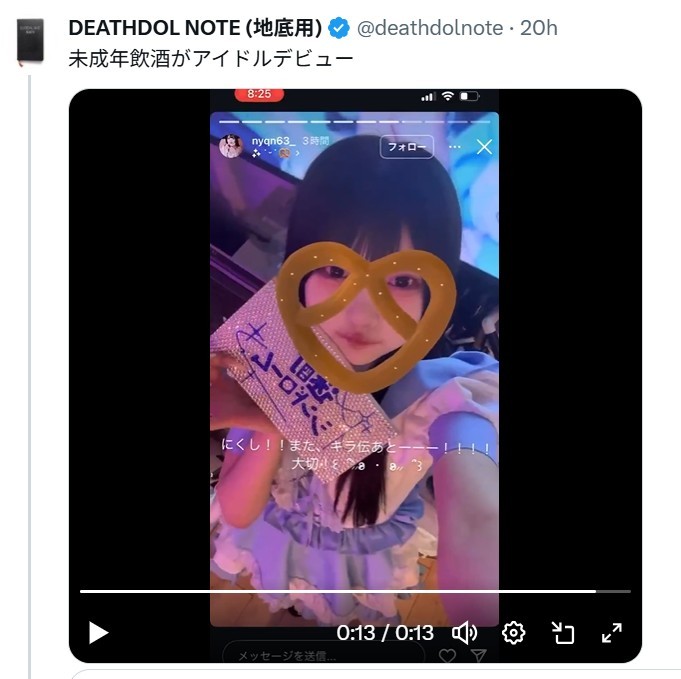
Task: Click the メッセージを送信 message field
Action: pyautogui.click(x=322, y=655)
